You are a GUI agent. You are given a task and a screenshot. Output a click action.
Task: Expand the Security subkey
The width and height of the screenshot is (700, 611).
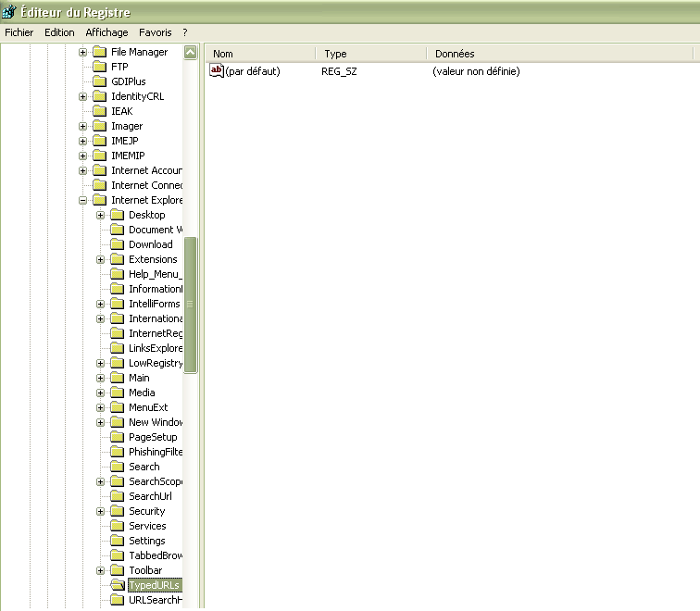[x=100, y=511]
